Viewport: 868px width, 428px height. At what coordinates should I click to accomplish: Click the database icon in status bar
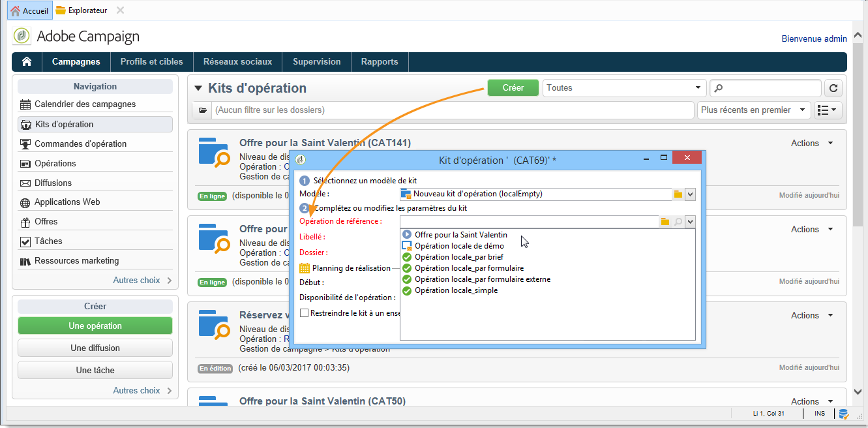click(843, 414)
